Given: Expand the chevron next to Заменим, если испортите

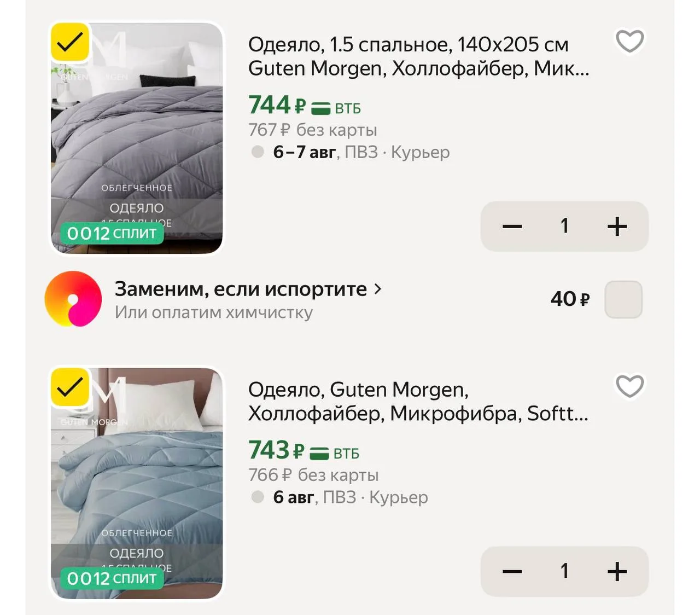Looking at the screenshot, I should click(x=377, y=288).
